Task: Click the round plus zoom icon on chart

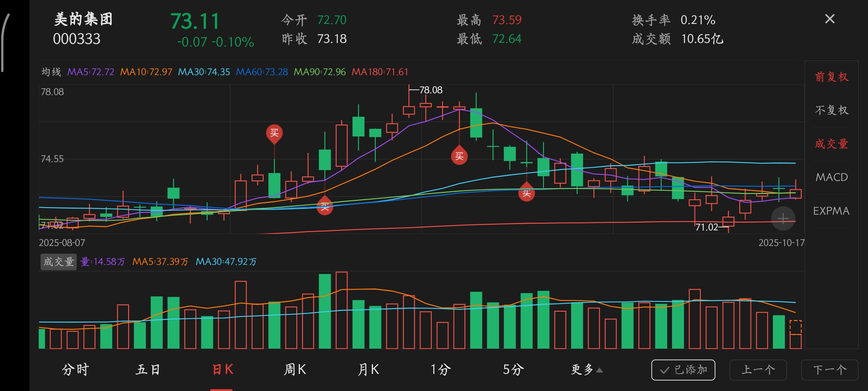Action: 783,218
